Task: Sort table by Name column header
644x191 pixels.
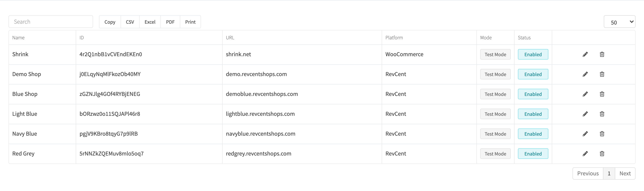Action: click(x=18, y=38)
